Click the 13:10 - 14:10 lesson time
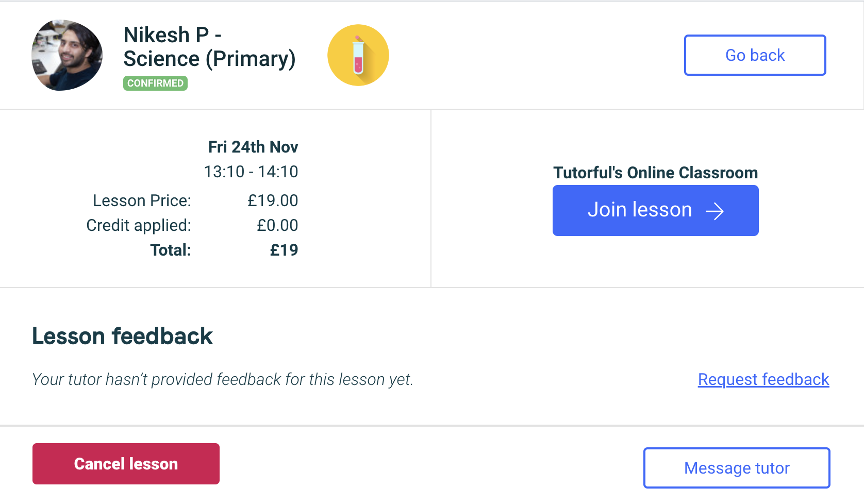This screenshot has height=504, width=864. pyautogui.click(x=251, y=172)
